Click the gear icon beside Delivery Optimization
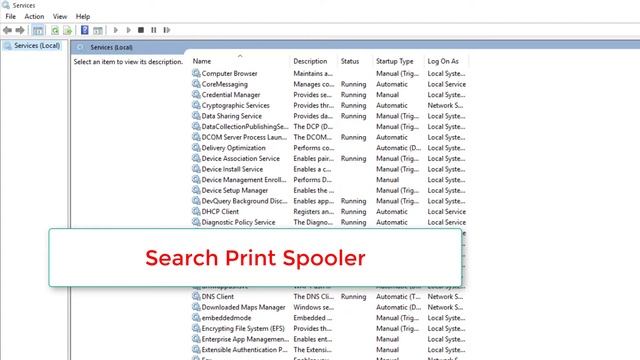The height and width of the screenshot is (360, 640). tap(196, 147)
